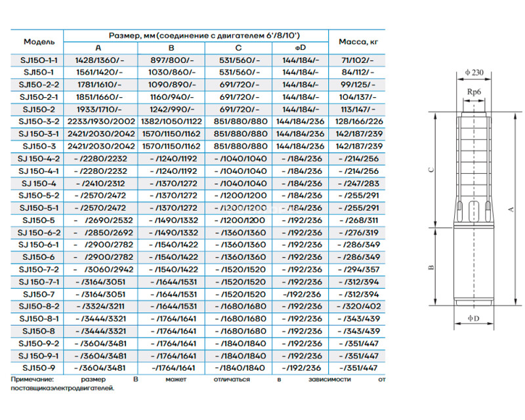Click the table's "B" column header
Image resolution: width=525 pixels, height=420 pixels.
(x=171, y=48)
